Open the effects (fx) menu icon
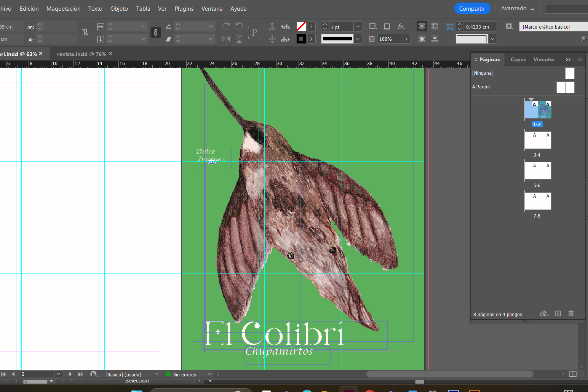Image resolution: width=588 pixels, height=392 pixels. (x=401, y=26)
